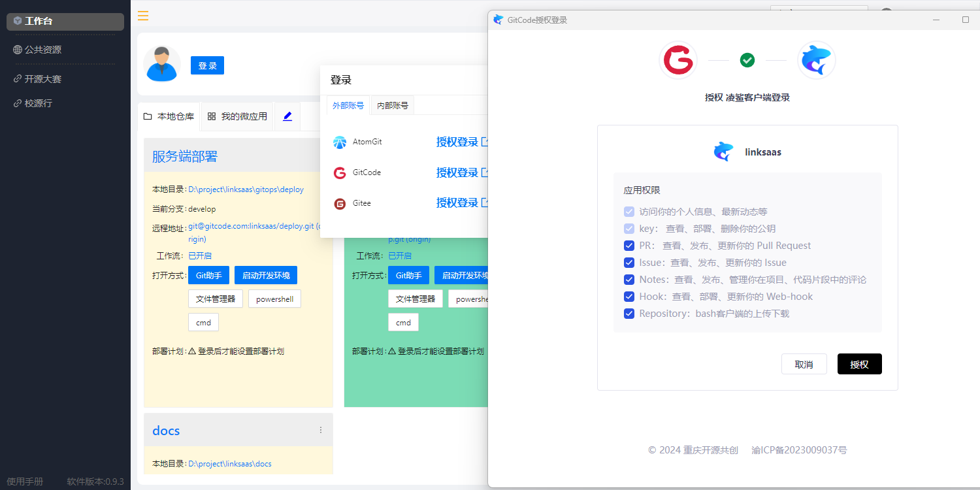Image resolution: width=980 pixels, height=490 pixels.
Task: Click the warning icon in 服务端部署 deployment plan
Action: click(192, 351)
